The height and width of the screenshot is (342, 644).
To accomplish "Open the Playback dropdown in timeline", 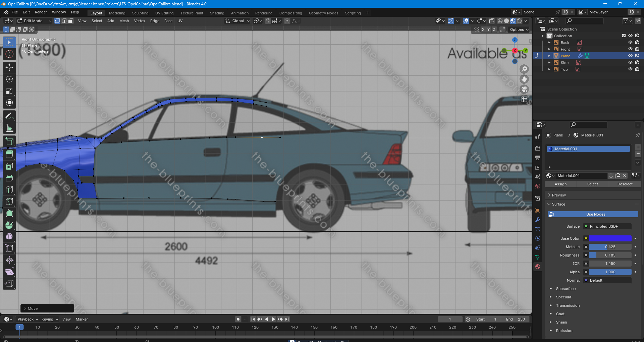I will 28,319.
